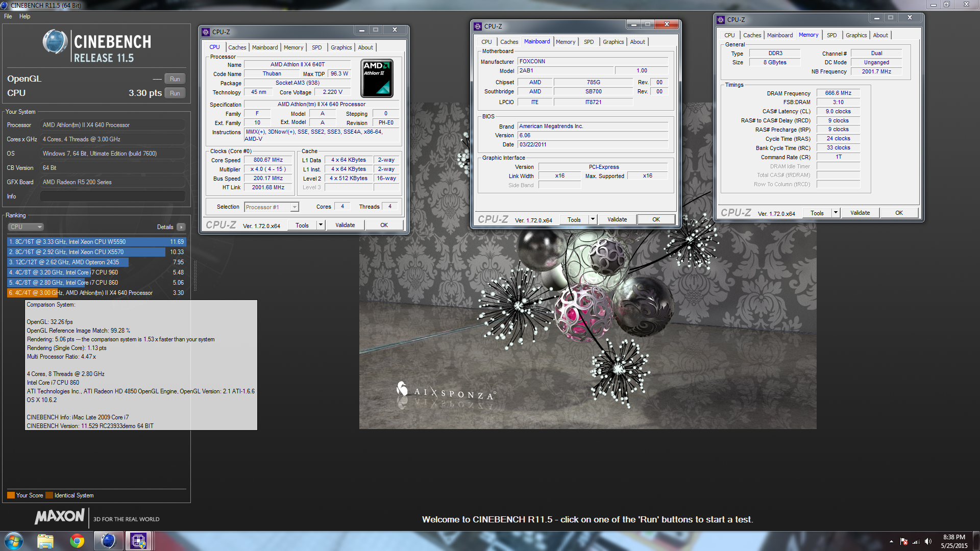
Task: Click Tools button in Memory CPU-Z window
Action: (817, 213)
